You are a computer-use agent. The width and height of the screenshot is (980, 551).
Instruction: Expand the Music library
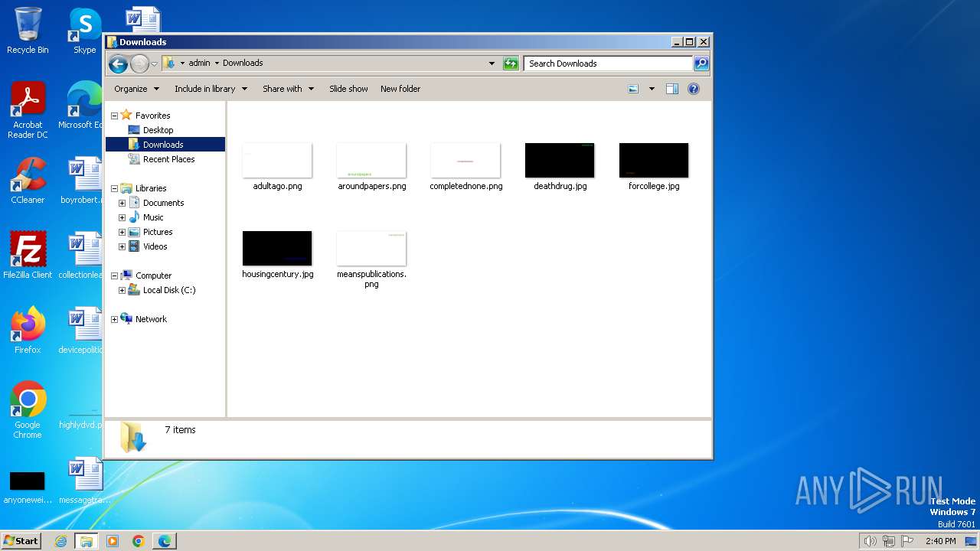122,217
